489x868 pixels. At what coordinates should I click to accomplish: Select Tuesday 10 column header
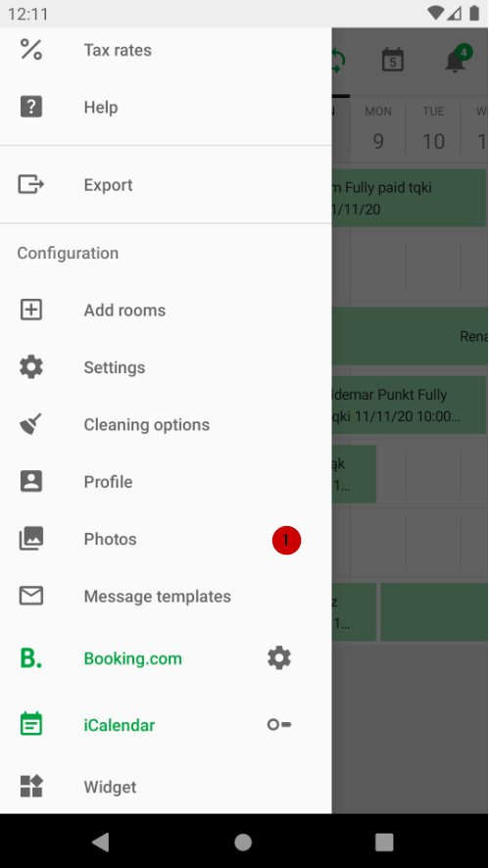[433, 129]
